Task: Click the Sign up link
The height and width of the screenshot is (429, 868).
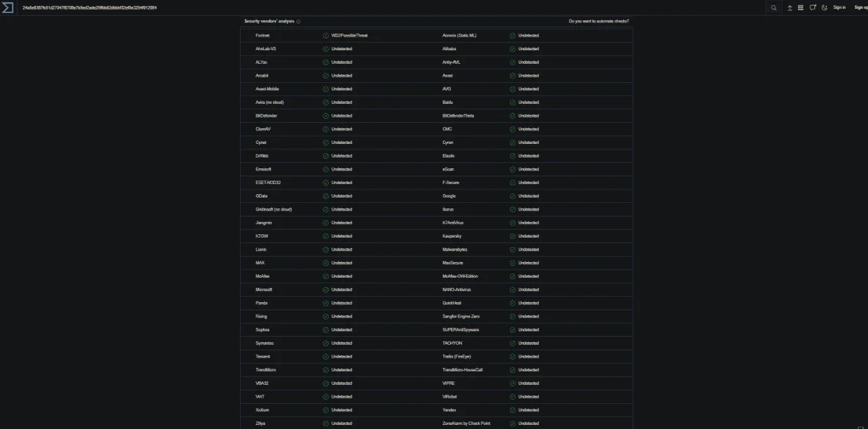Action: click(x=861, y=7)
